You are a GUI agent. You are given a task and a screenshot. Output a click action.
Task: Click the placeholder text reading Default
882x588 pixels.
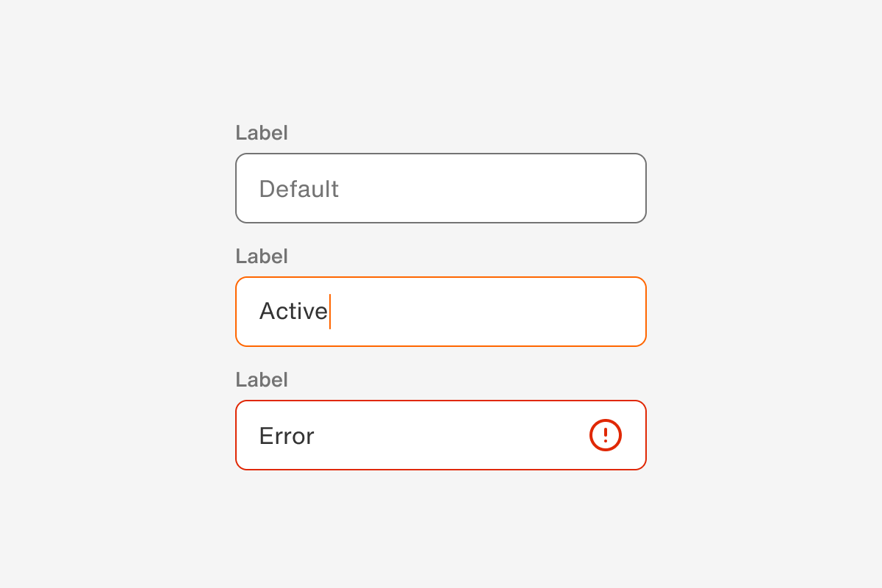coord(298,188)
